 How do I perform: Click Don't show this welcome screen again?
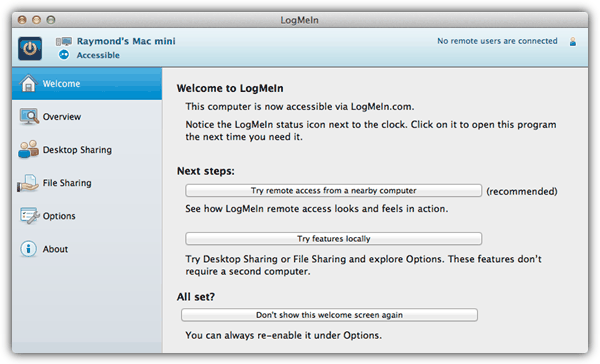tap(329, 315)
